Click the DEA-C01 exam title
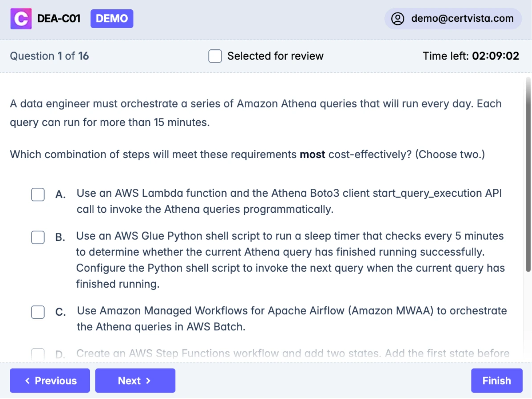Viewport: 532px width, 399px height. 59,19
